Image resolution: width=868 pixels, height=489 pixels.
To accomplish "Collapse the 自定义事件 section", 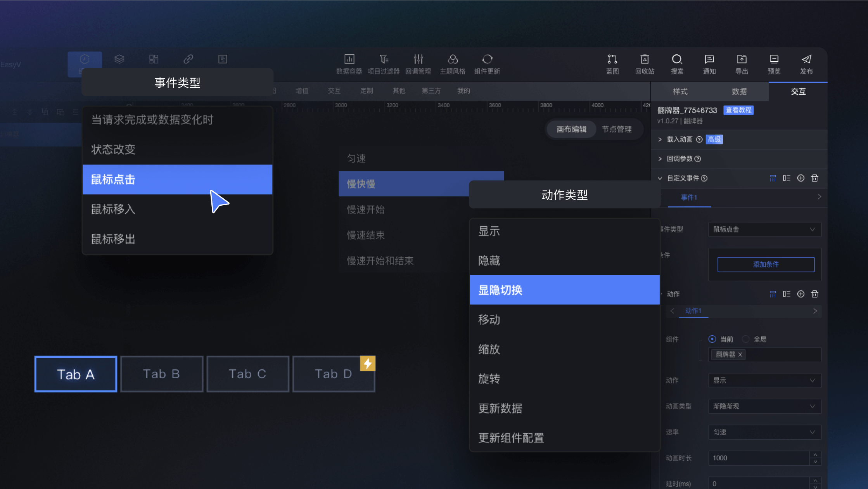I will coord(660,178).
